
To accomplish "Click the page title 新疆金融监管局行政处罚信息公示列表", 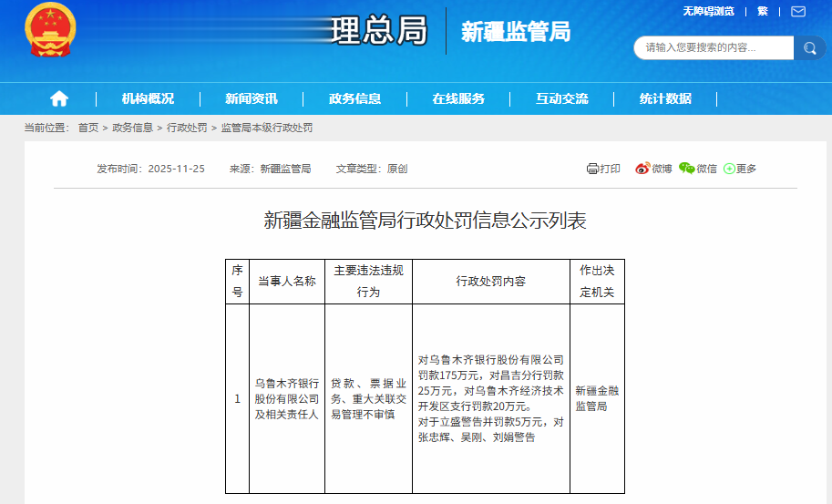I will (425, 221).
